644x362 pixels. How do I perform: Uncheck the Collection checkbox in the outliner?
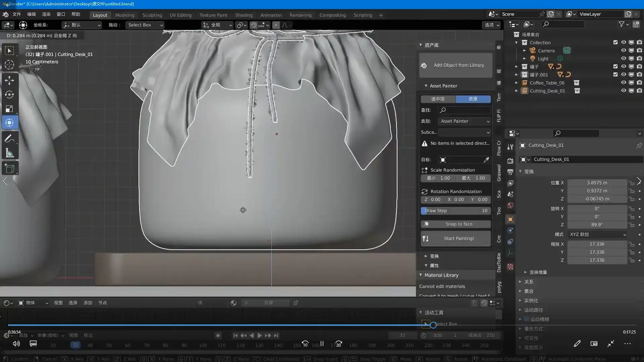615,42
